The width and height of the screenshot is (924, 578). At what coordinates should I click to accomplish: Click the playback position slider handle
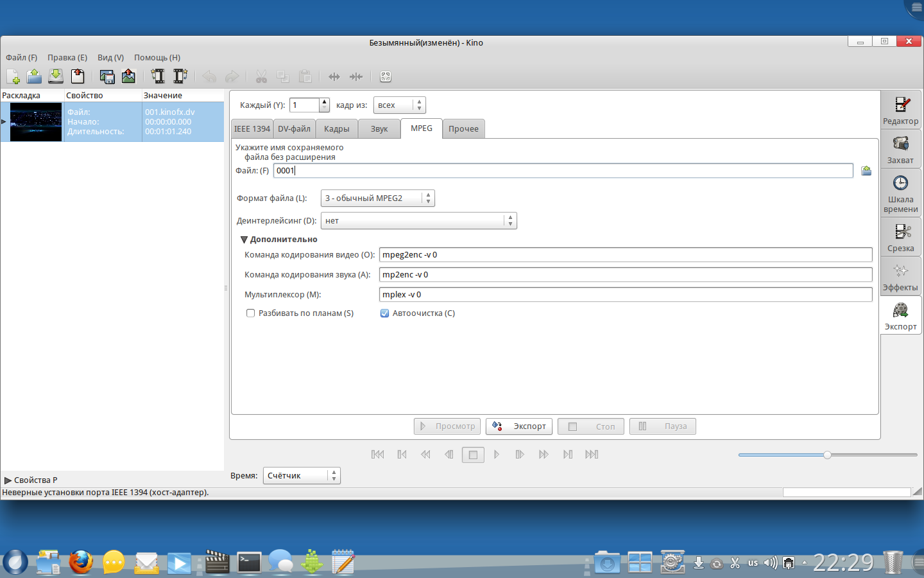point(827,455)
